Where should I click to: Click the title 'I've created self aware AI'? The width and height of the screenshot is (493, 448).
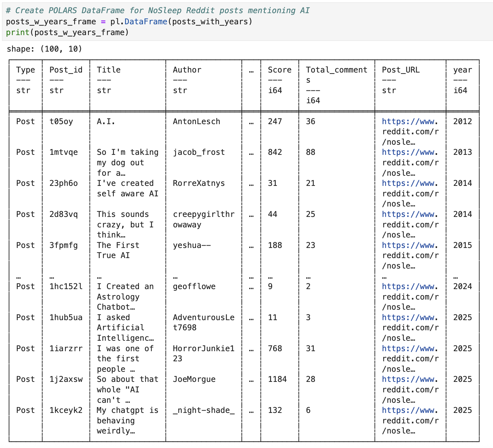(x=127, y=189)
